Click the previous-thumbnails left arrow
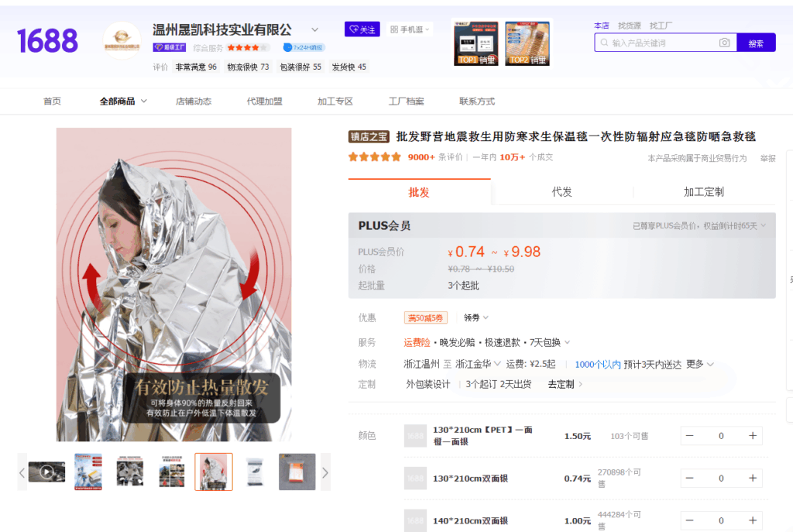This screenshot has height=532, width=793. tap(22, 472)
